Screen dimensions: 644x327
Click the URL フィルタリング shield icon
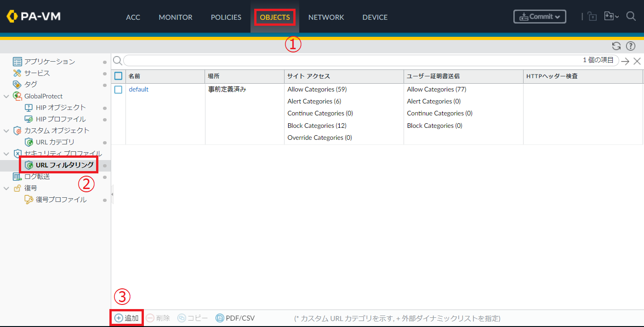[28, 165]
